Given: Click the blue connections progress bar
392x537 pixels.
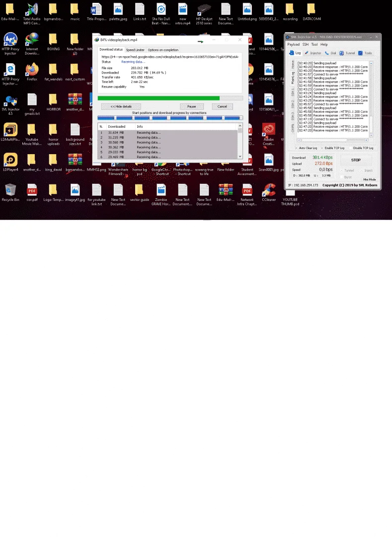Looking at the screenshot, I should (170, 118).
